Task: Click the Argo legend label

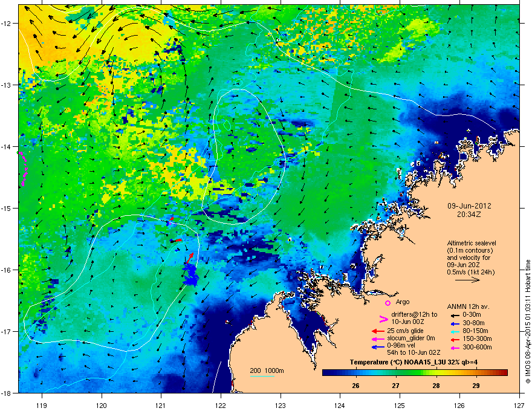Action: click(x=403, y=302)
